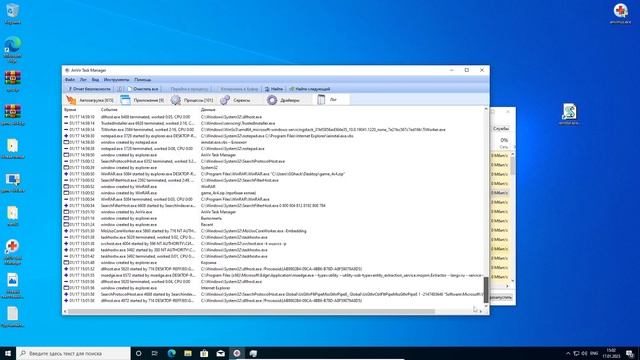Click the Найти toolbar button
The height and width of the screenshot is (360, 640).
point(273,89)
